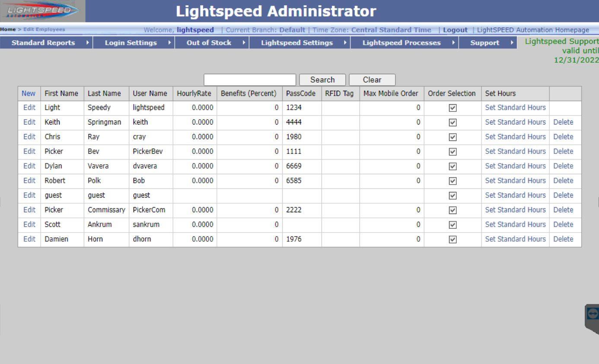Click the Edit Employees breadcrumb text

point(44,29)
